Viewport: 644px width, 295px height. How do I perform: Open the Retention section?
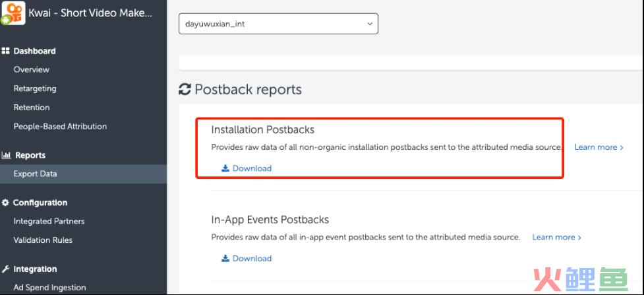(x=32, y=108)
